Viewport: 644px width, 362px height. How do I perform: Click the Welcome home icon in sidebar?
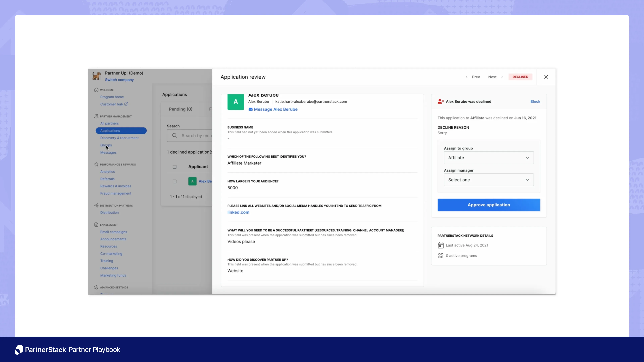click(x=96, y=90)
